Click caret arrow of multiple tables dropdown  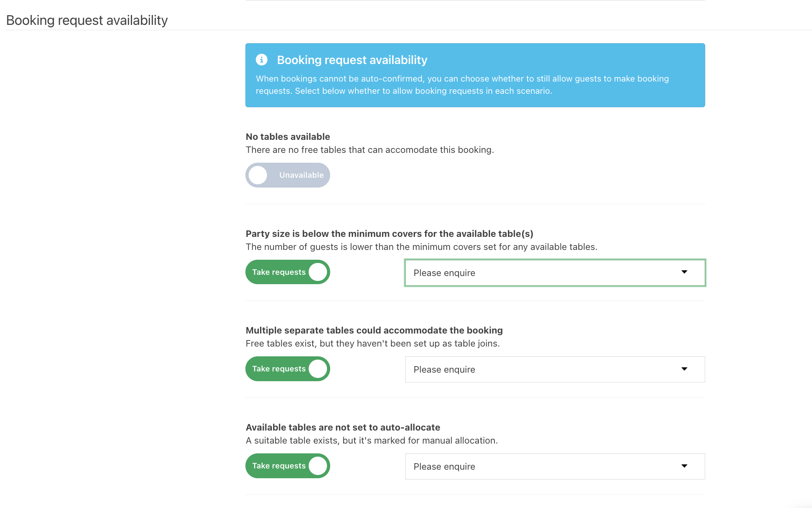click(684, 369)
